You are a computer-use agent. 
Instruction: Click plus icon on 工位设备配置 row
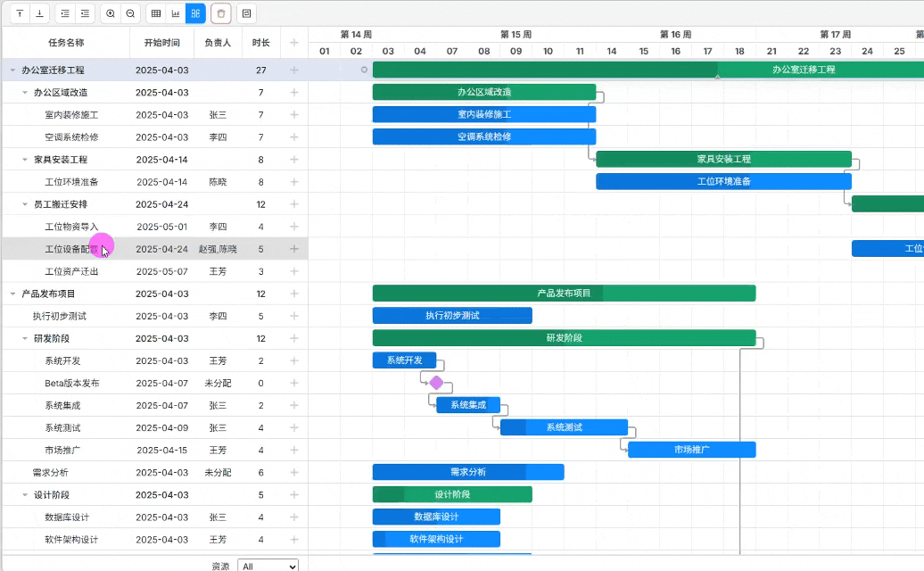coord(294,249)
